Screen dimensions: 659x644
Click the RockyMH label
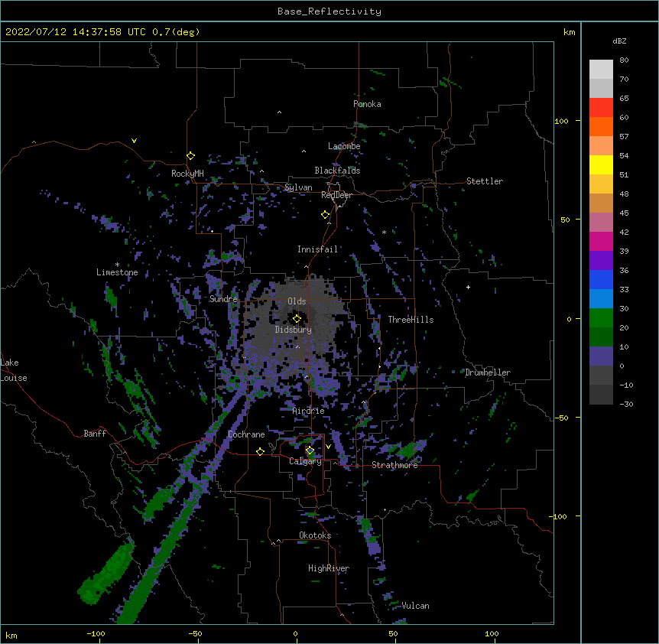[x=187, y=174]
